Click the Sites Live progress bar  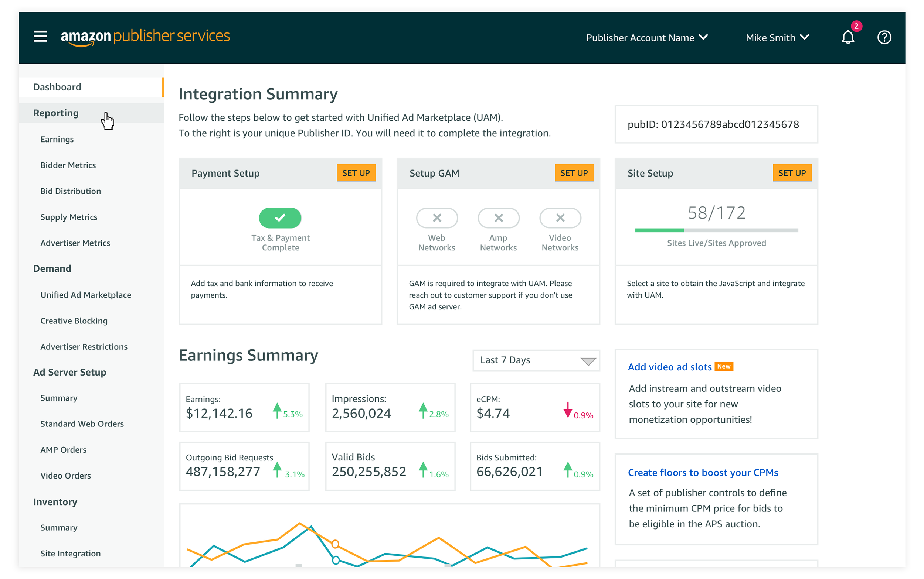(x=716, y=230)
